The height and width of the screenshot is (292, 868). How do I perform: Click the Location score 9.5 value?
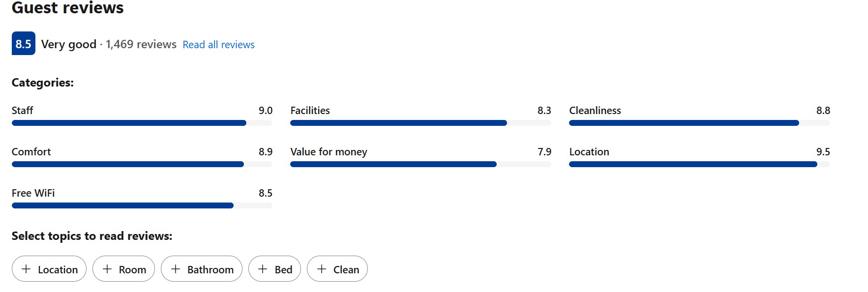pyautogui.click(x=823, y=152)
